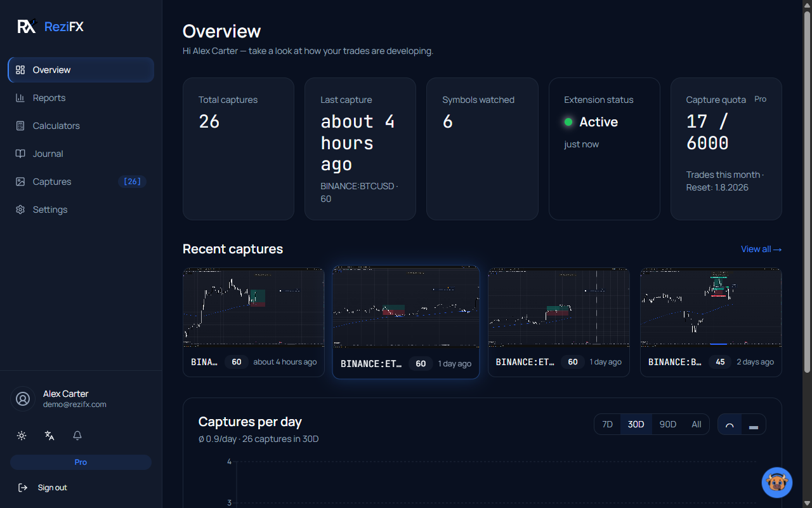Click the Last capture card
The width and height of the screenshot is (812, 508).
point(360,149)
